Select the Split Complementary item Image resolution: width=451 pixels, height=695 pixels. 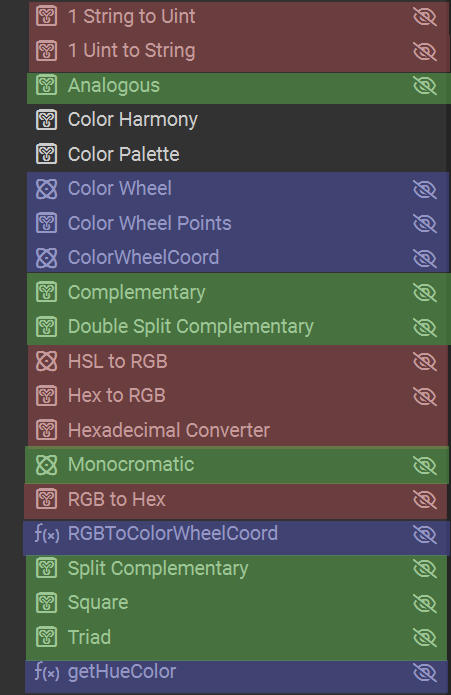pyautogui.click(x=236, y=568)
